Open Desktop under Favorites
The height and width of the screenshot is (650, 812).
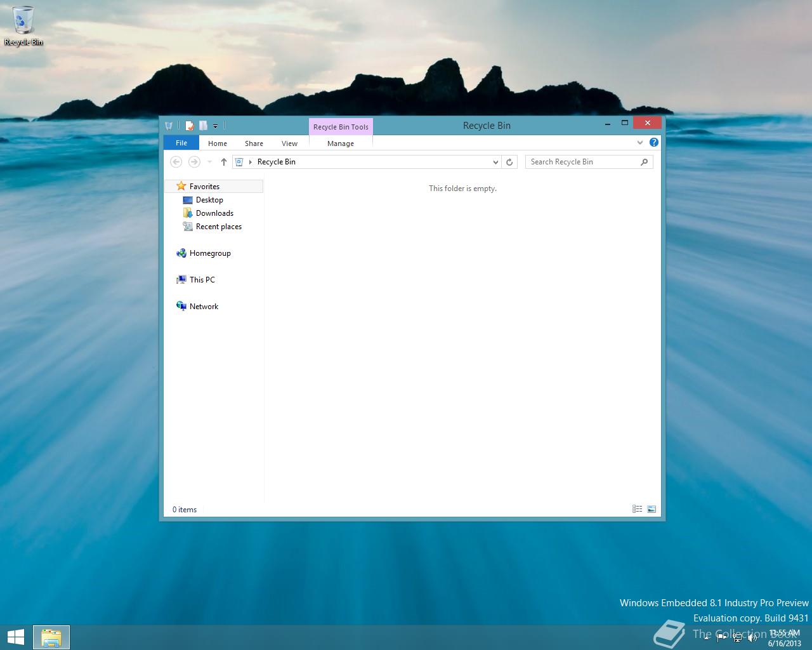click(x=209, y=200)
